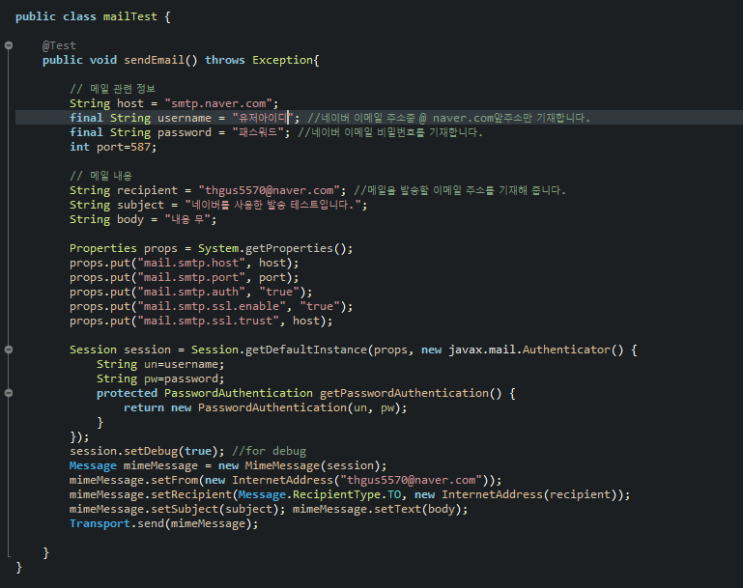The width and height of the screenshot is (743, 588).
Task: Click the "mail.smtp.host" string
Action: tap(191, 263)
